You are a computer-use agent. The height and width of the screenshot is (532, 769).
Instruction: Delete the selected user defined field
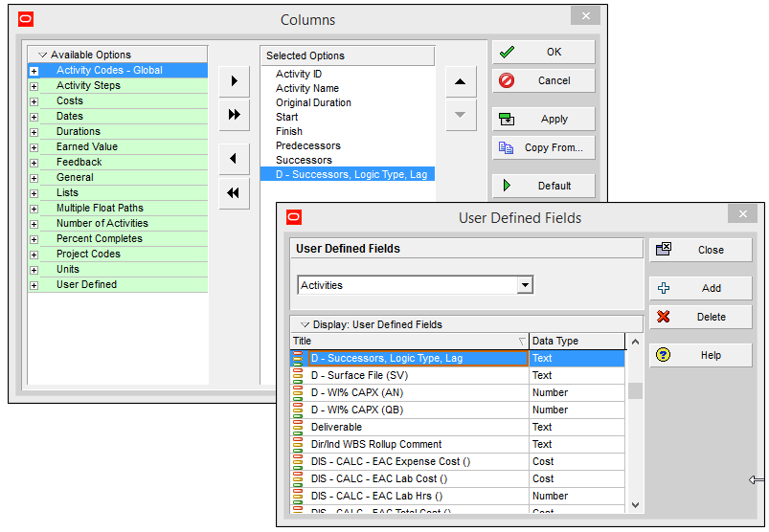[x=700, y=317]
